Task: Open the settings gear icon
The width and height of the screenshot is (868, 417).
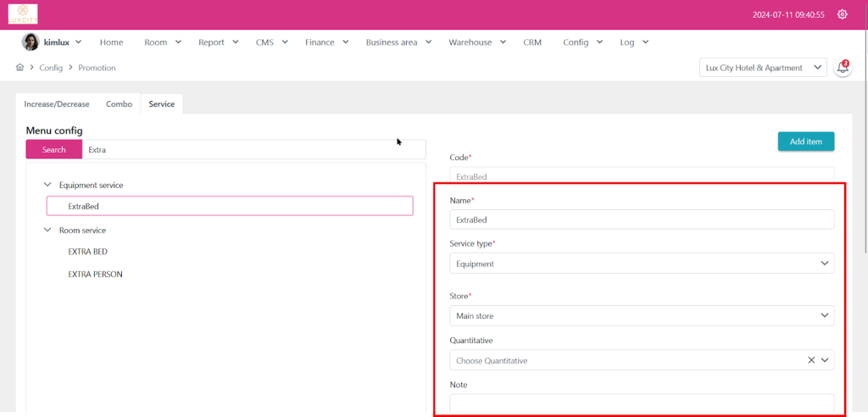Action: point(842,14)
